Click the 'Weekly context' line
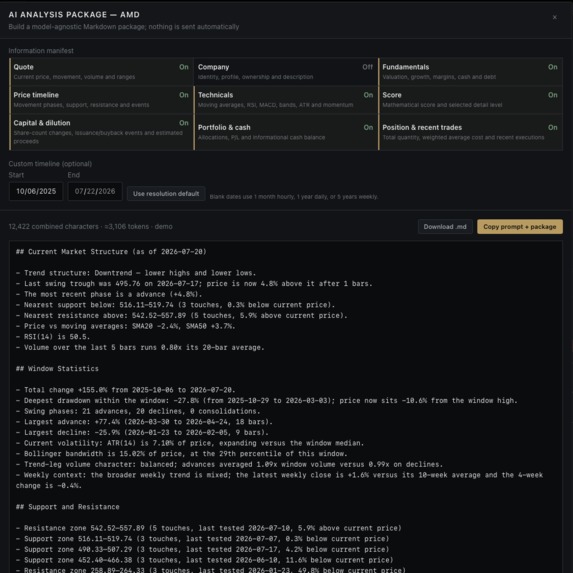 coord(280,480)
